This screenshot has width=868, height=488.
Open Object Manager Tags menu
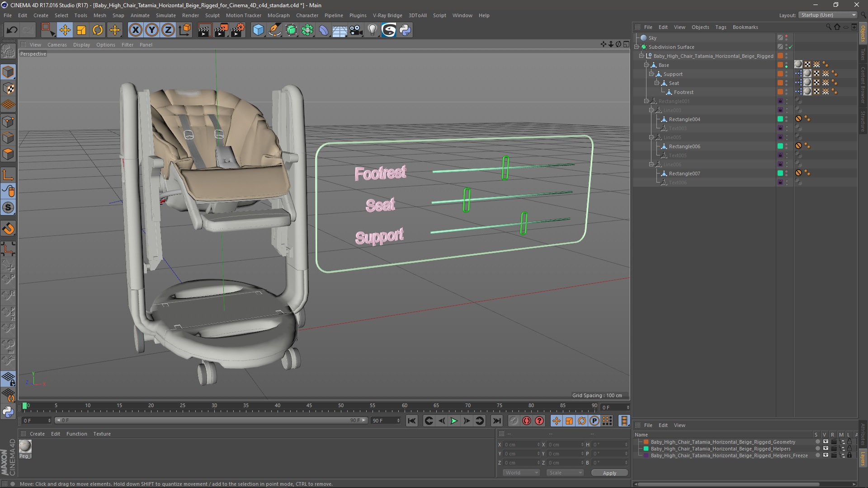pyautogui.click(x=721, y=27)
